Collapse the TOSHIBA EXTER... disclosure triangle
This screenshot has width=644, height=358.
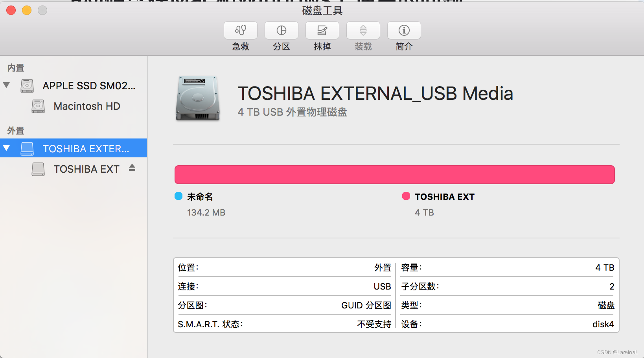[x=6, y=148]
